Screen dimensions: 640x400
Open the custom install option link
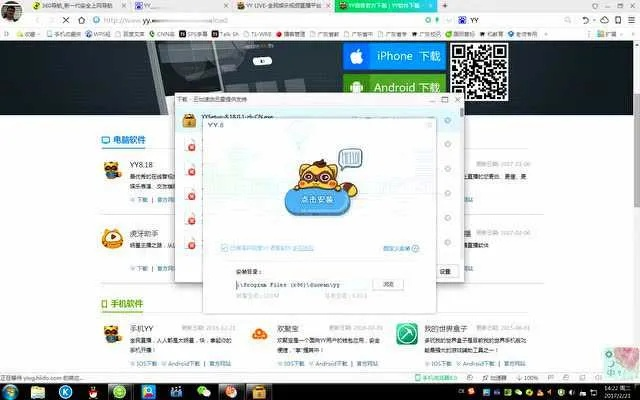400,248
